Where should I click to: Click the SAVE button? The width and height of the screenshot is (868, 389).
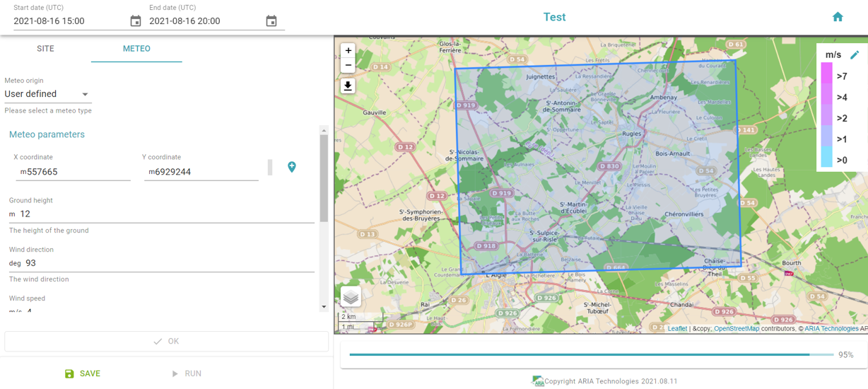tap(83, 373)
